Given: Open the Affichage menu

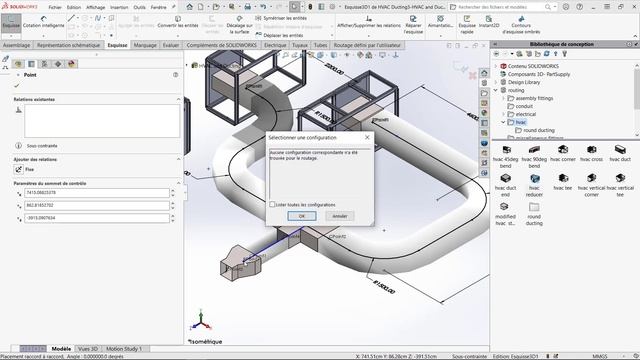Looking at the screenshot, I should tap(96, 7).
